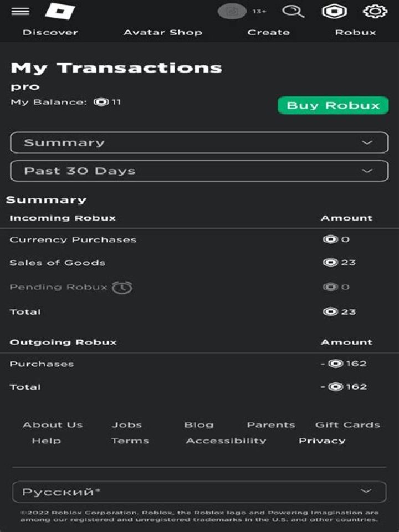Open settings via the gear icon
399x532 pixels.
pos(375,11)
